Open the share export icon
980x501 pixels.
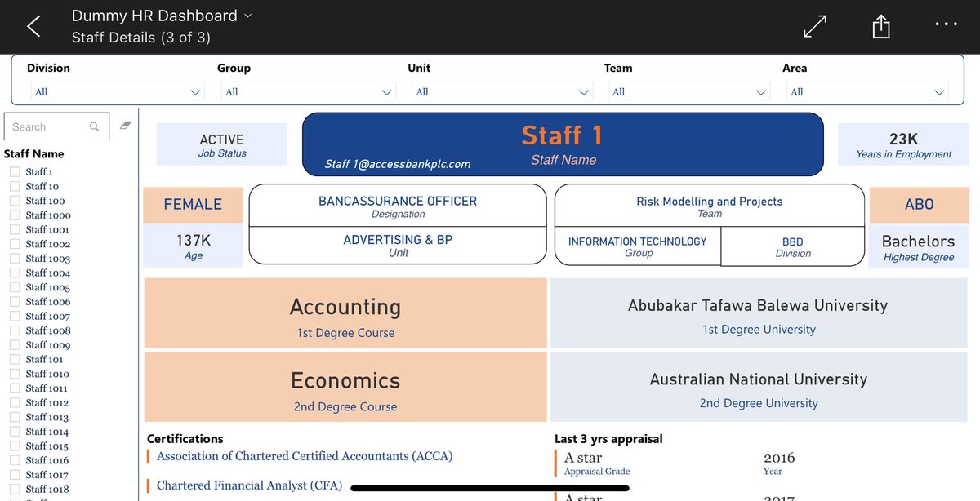pos(880,26)
